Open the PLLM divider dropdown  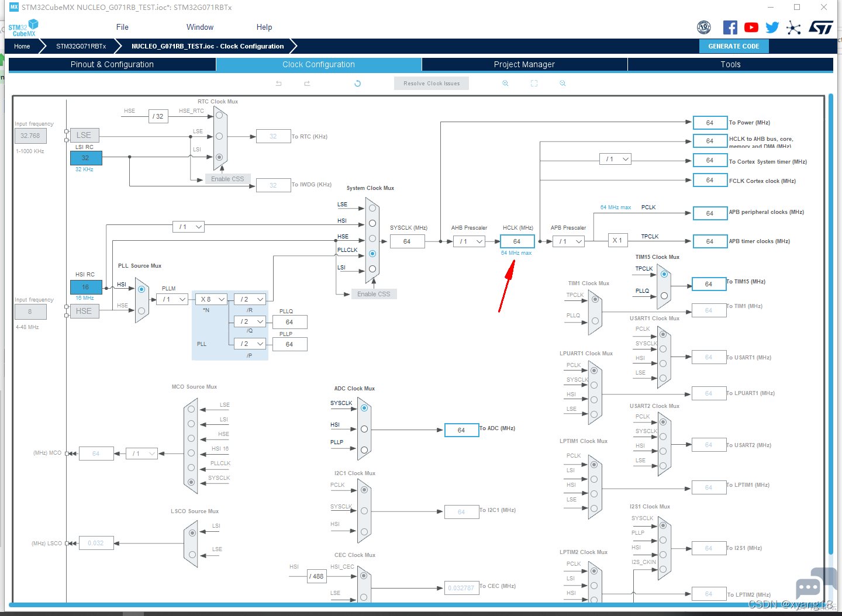(172, 299)
